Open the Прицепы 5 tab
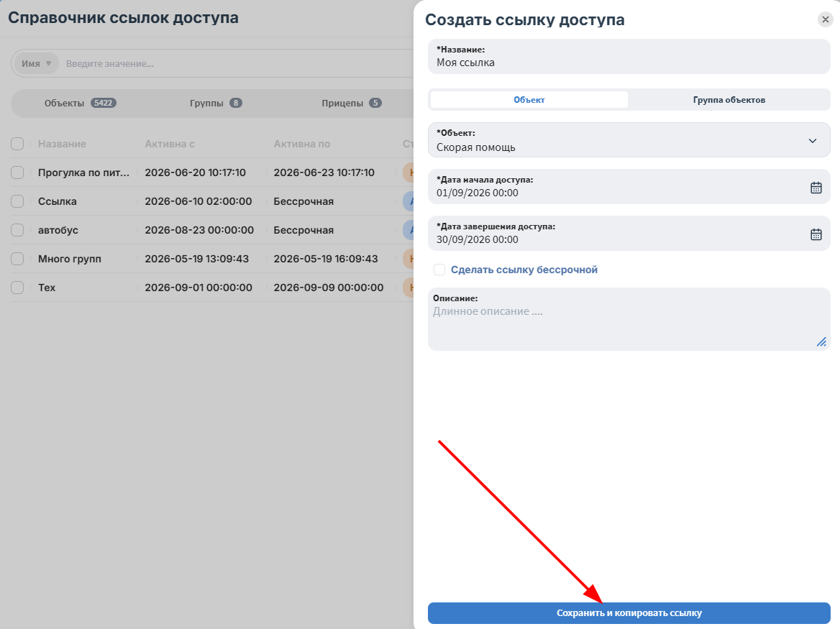 pyautogui.click(x=352, y=103)
